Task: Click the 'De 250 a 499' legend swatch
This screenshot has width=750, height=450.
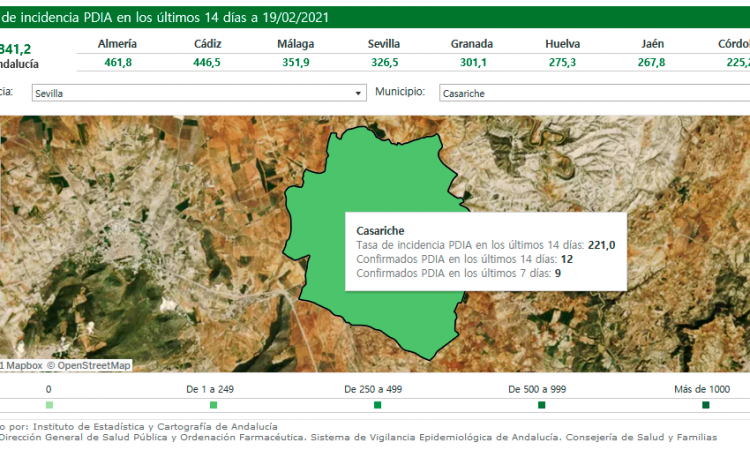Action: pyautogui.click(x=377, y=405)
